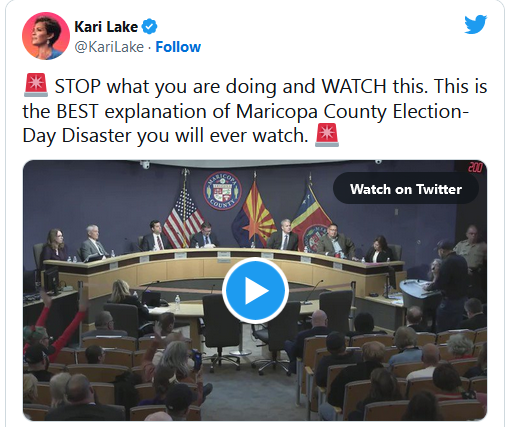The image size is (515, 427).
Task: Follow Kari Lake via Follow link
Action: (x=178, y=47)
